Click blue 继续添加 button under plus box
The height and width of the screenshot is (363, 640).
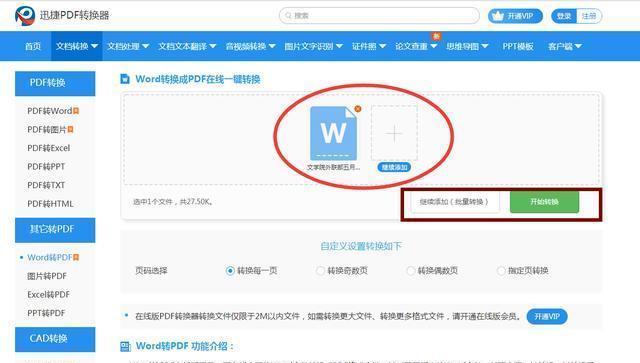[394, 167]
